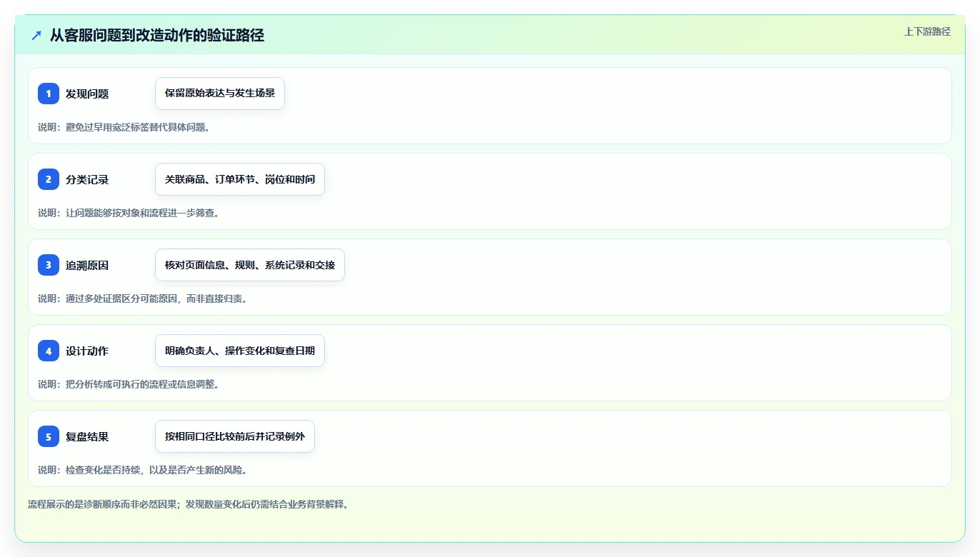
Task: Click the step name 追溯原因
Action: (x=87, y=265)
